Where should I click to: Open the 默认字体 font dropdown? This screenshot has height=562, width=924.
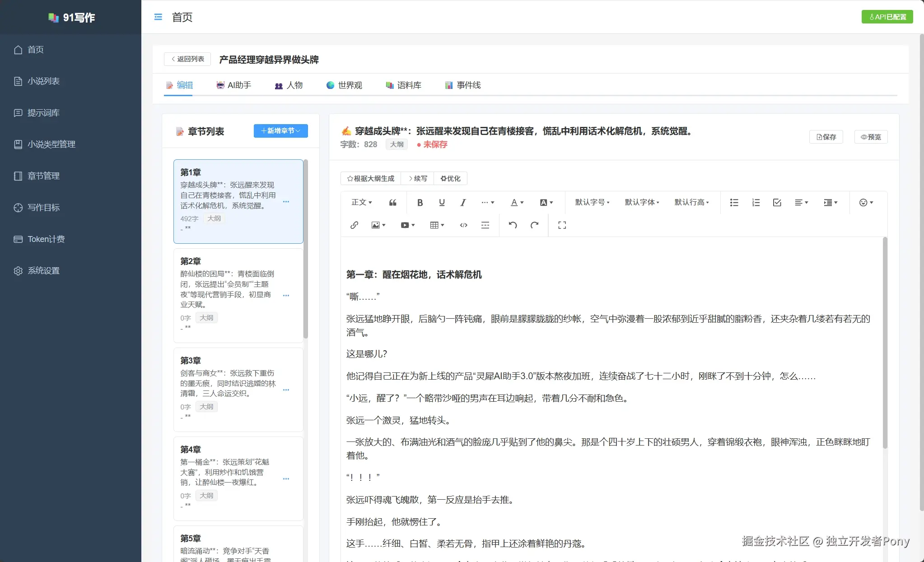coord(641,202)
